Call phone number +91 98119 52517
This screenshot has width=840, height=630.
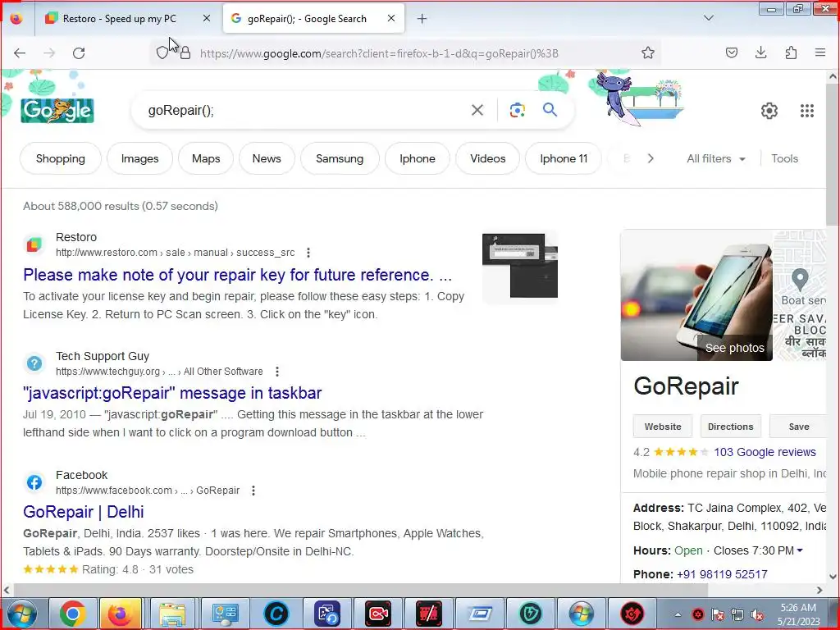pos(722,574)
